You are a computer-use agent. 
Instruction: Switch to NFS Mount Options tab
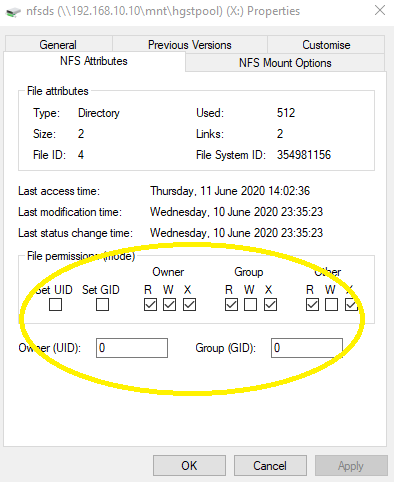(x=285, y=63)
